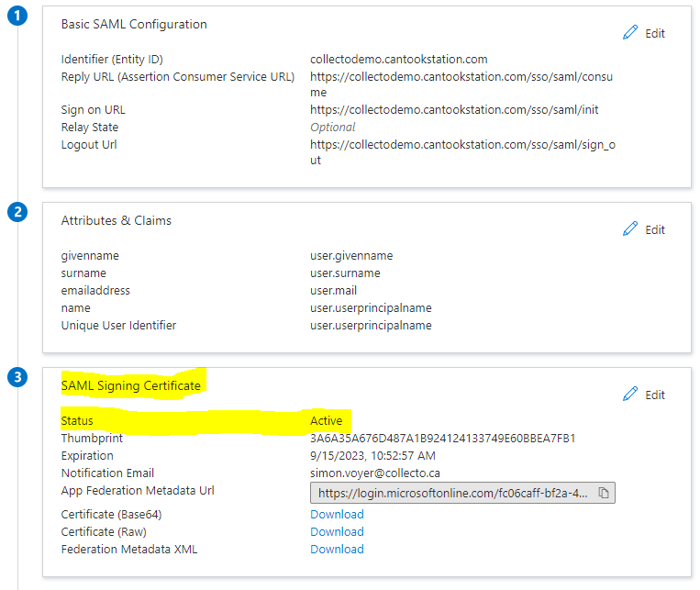Click the Sign on URL value
The height and width of the screenshot is (590, 700).
(454, 110)
